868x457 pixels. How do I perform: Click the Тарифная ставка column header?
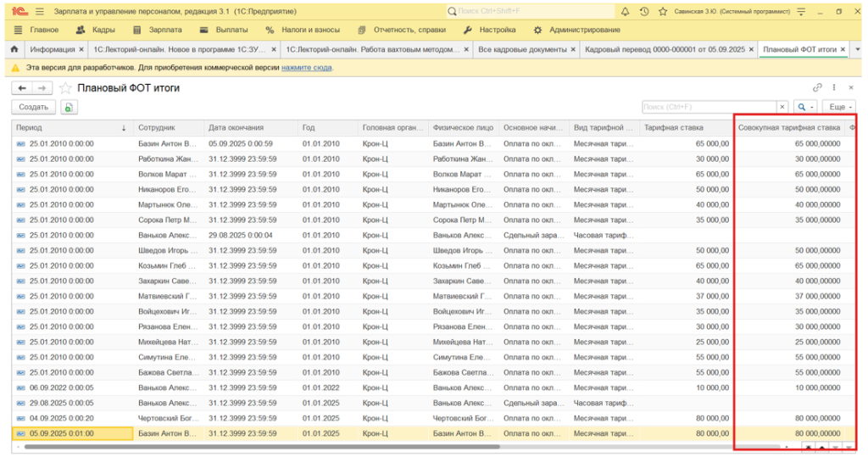[x=686, y=128]
